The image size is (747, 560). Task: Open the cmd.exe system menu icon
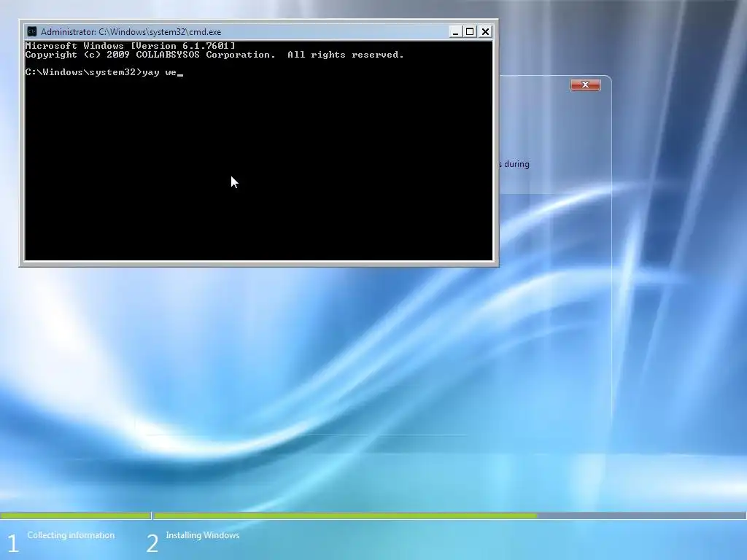(x=32, y=32)
